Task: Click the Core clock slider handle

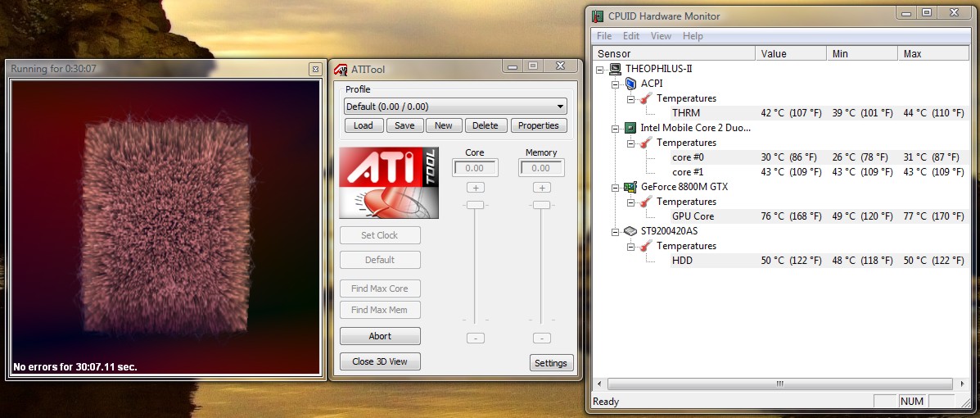Action: [475, 205]
